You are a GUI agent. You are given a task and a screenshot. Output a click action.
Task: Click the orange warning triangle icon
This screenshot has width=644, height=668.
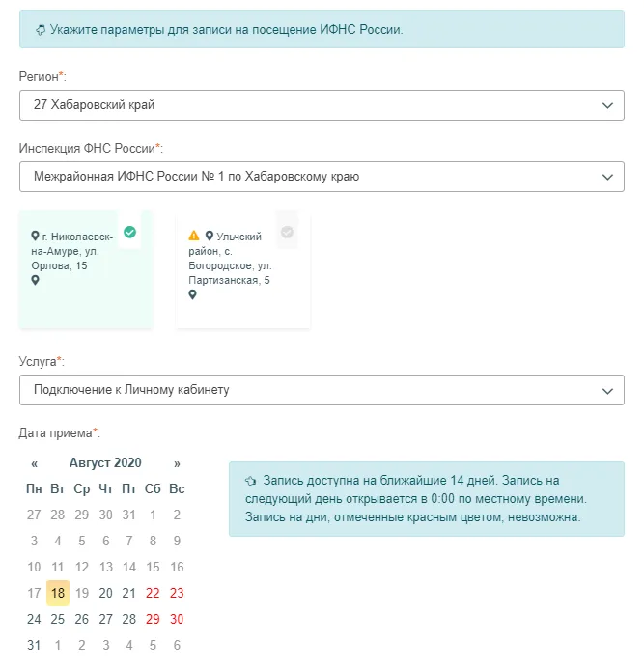tap(194, 236)
